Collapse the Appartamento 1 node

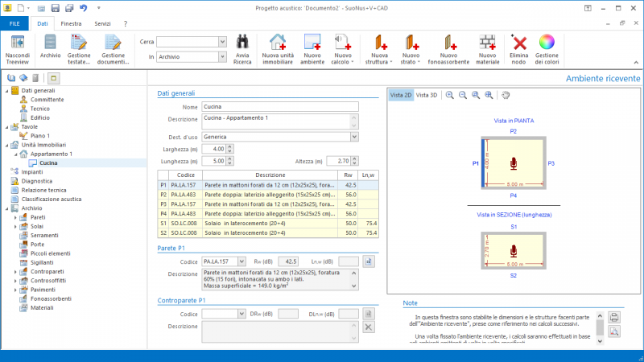tap(15, 154)
